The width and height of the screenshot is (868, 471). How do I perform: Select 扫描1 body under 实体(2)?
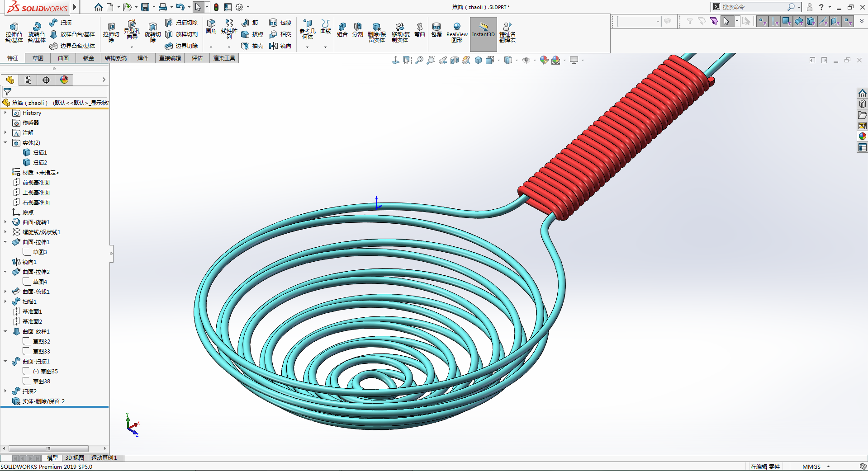pyautogui.click(x=35, y=152)
